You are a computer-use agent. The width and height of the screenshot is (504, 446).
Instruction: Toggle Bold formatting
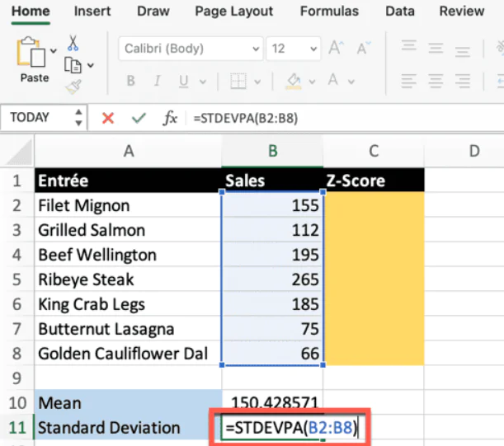(x=130, y=81)
